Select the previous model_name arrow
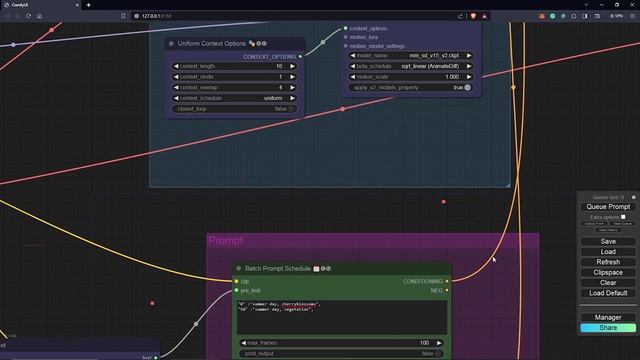Image resolution: width=640 pixels, height=360 pixels. pyautogui.click(x=352, y=56)
